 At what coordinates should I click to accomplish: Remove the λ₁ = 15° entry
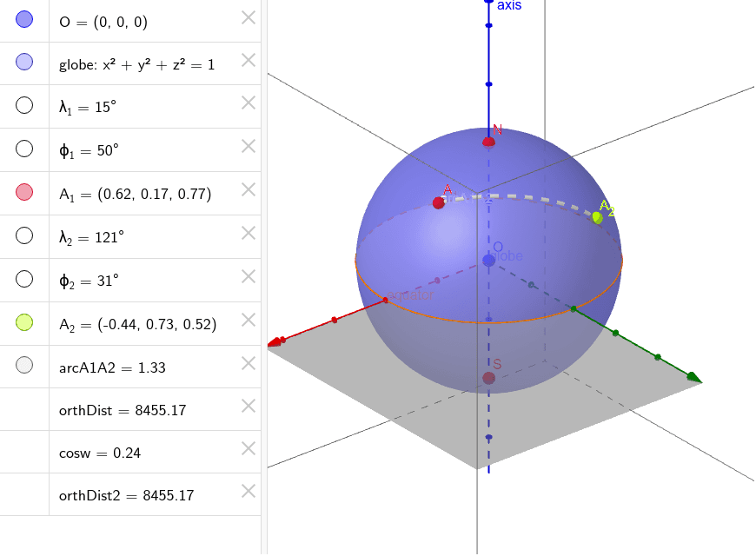point(249,103)
